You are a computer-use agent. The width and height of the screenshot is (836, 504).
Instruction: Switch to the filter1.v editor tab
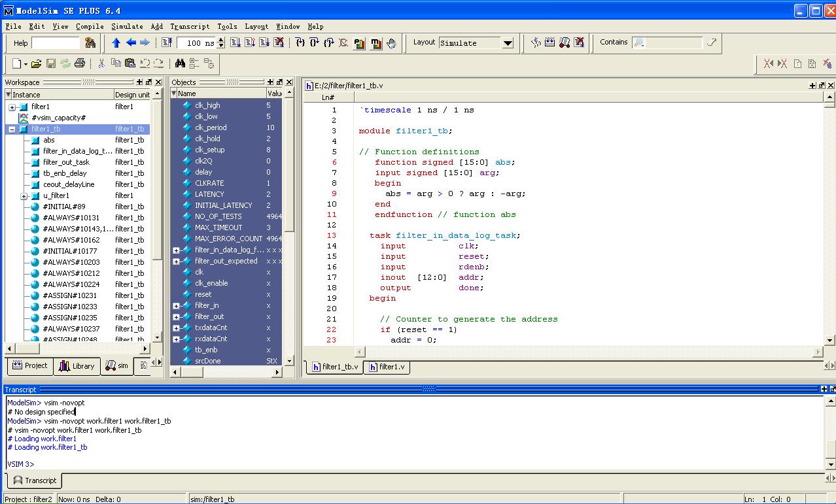coord(387,367)
